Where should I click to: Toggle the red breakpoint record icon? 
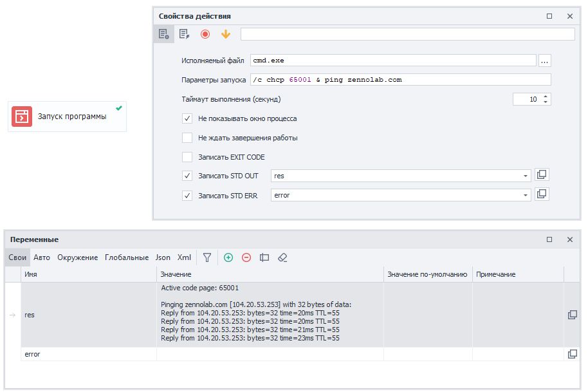coord(205,34)
